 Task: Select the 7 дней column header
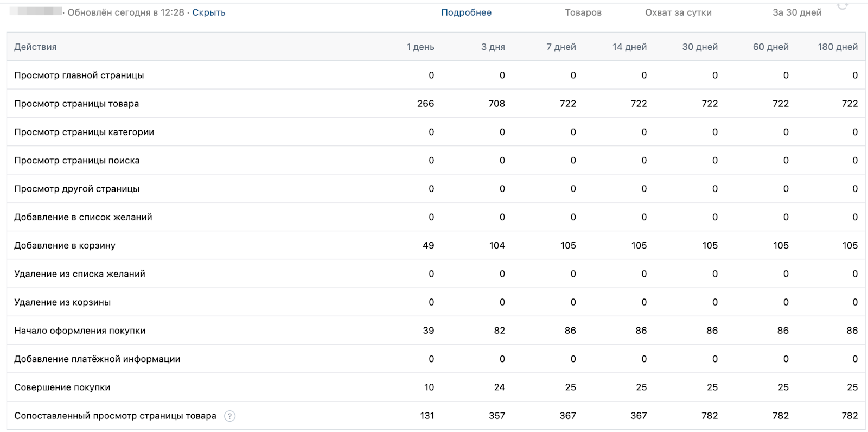(x=561, y=47)
